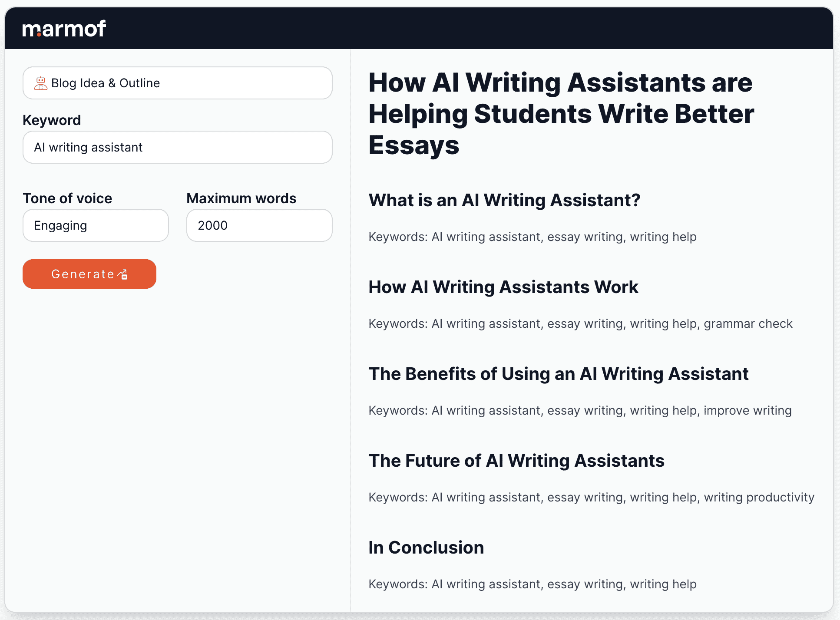Open the Tone of voice Engaging field

96,225
